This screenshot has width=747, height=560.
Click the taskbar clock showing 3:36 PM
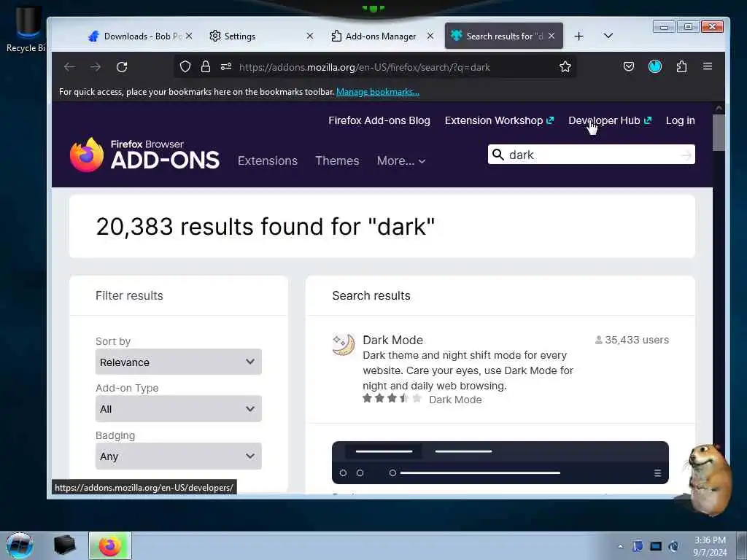coord(710,546)
